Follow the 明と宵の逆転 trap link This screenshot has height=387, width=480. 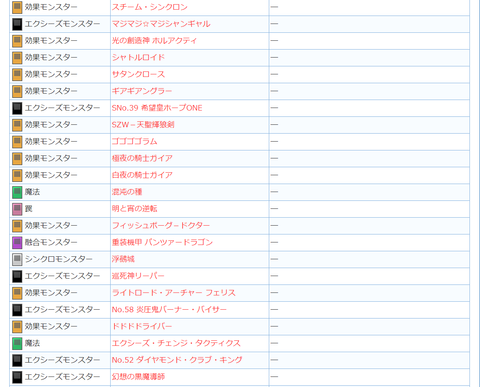click(x=135, y=209)
